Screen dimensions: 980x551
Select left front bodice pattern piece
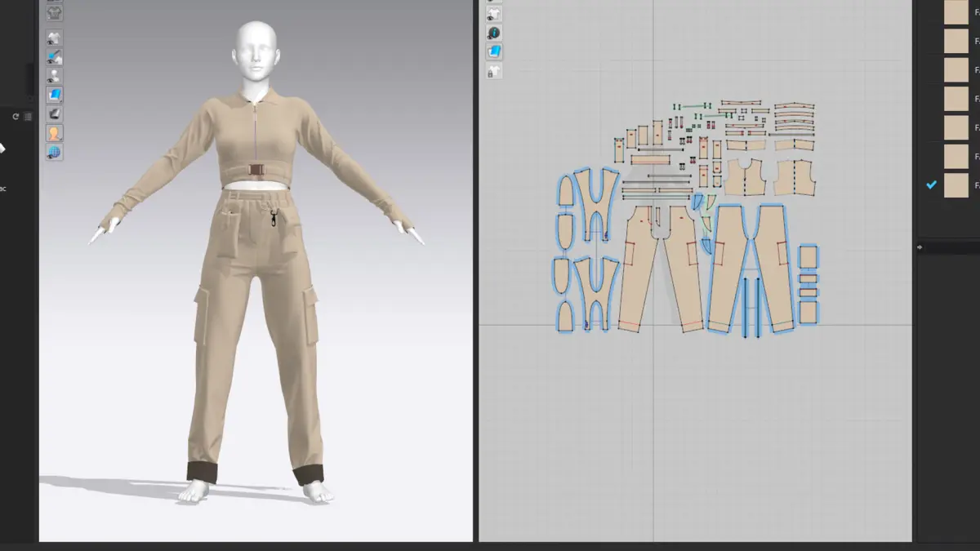745,177
